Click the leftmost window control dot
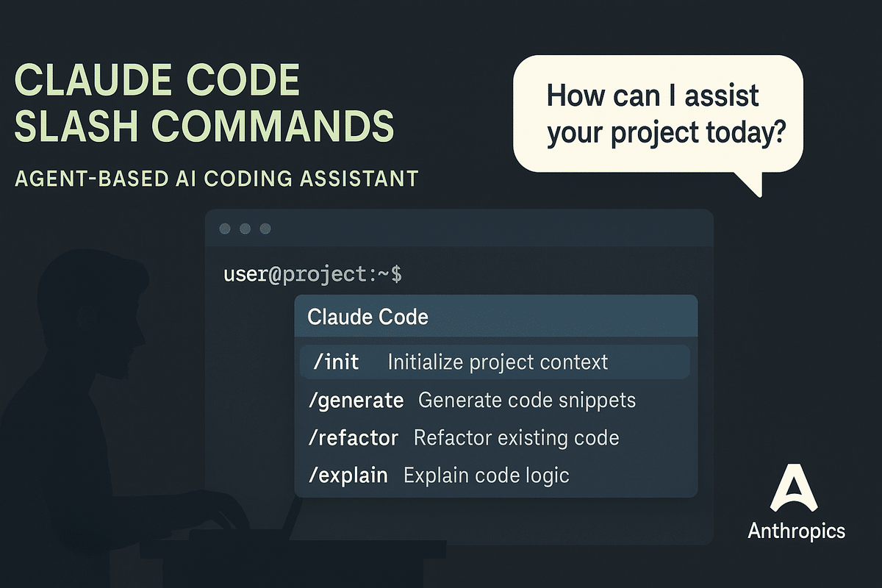This screenshot has width=882, height=588. [226, 229]
